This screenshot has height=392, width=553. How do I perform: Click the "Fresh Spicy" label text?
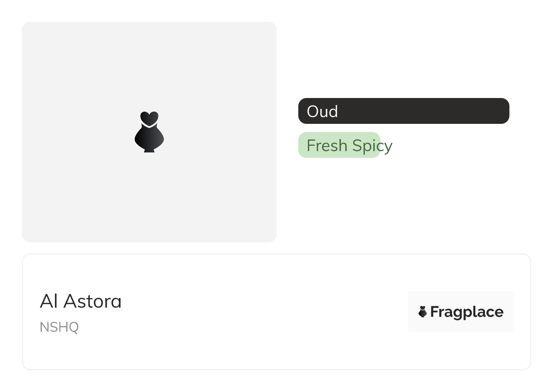click(349, 146)
